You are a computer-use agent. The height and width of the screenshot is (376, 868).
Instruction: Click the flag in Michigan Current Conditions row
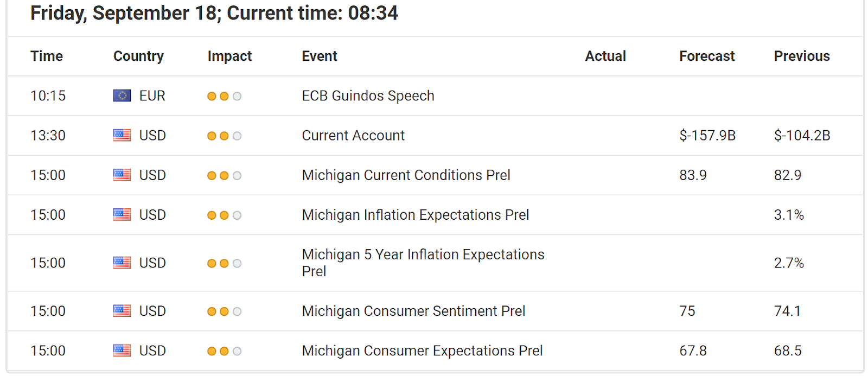[x=122, y=175]
